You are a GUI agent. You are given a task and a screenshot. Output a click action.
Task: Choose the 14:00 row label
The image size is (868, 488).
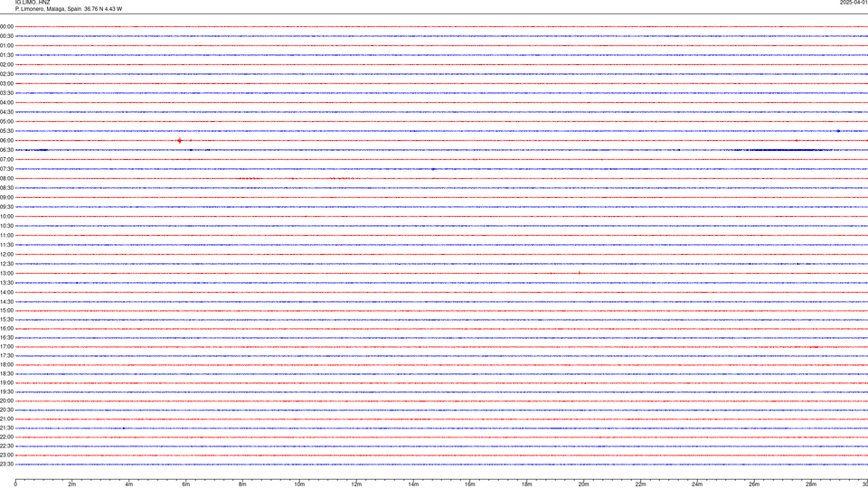6,292
